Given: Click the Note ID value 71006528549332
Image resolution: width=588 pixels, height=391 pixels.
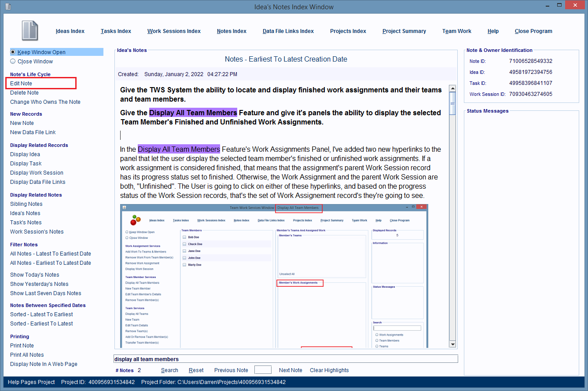Looking at the screenshot, I should (530, 61).
